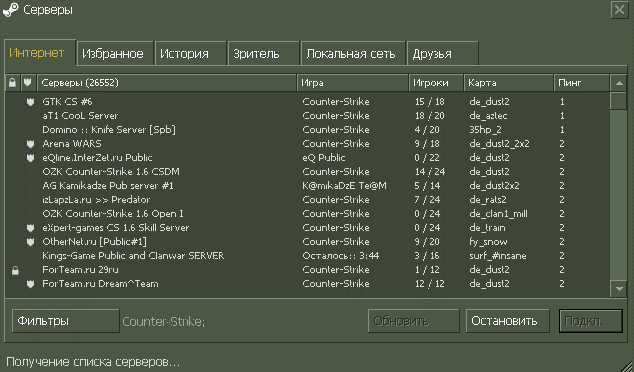Click the padlock icon on ForTeam.ru 29ru row
The width and height of the screenshot is (634, 372).
coord(15,270)
